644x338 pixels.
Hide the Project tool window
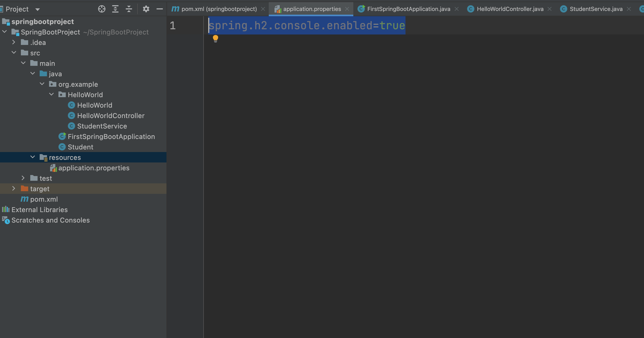pos(160,9)
